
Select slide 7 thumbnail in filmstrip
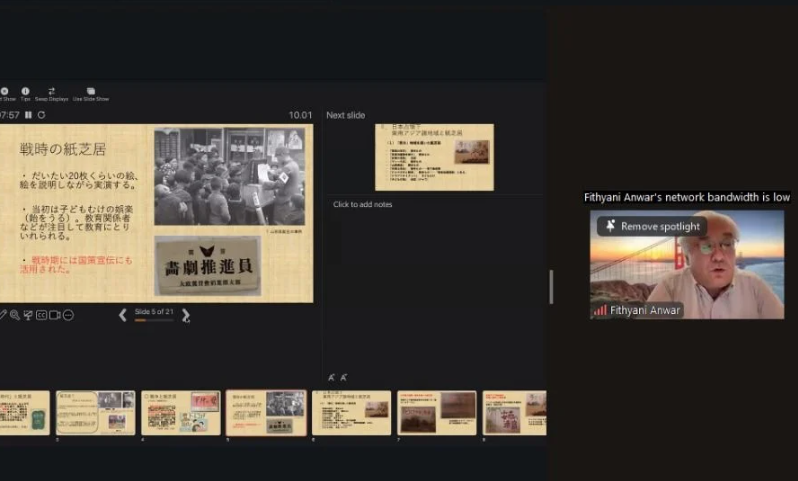pos(437,412)
